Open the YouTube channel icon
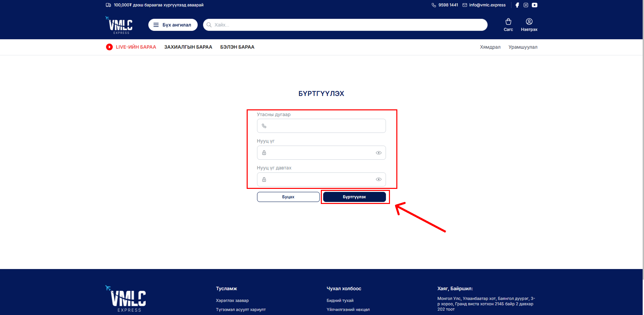This screenshot has height=315, width=644. (535, 5)
